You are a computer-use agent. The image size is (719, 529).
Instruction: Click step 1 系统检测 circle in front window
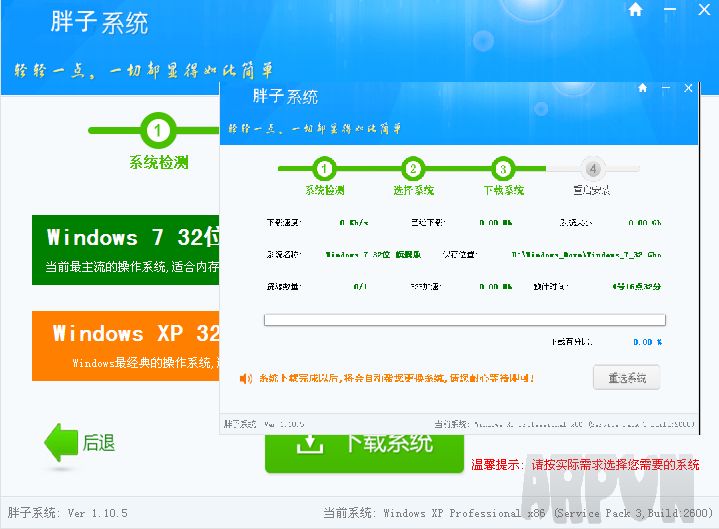[x=324, y=169]
